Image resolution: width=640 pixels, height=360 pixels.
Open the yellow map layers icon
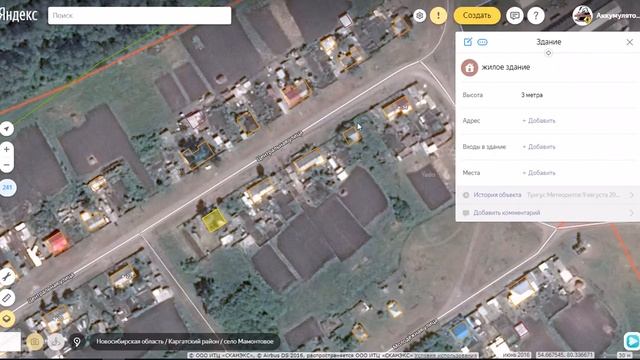(7, 319)
